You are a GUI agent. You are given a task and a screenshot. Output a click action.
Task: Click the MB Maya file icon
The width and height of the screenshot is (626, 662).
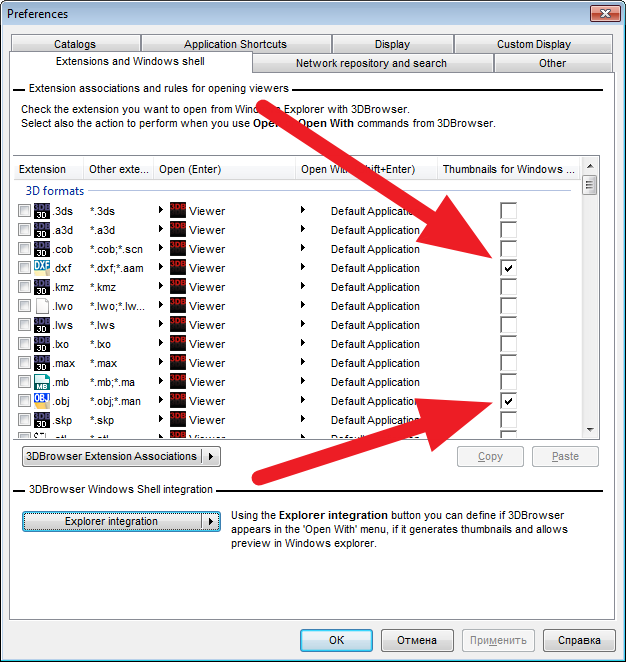(x=42, y=382)
